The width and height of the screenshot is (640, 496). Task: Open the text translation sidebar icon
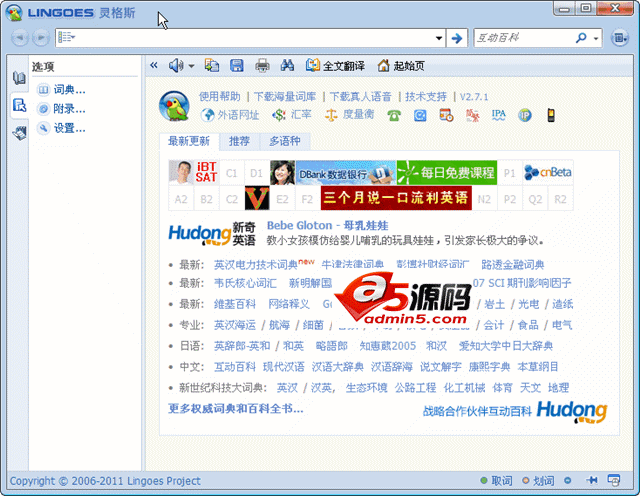(x=19, y=133)
